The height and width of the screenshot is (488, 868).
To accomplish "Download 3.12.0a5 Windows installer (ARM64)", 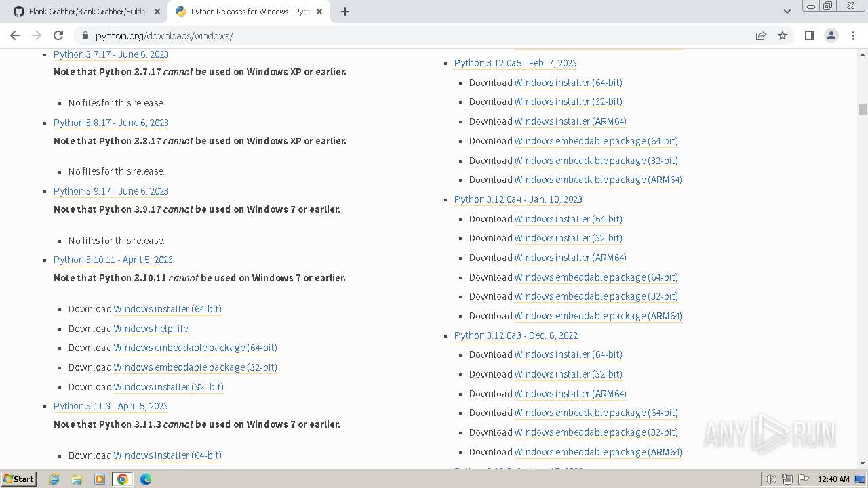I will point(570,121).
